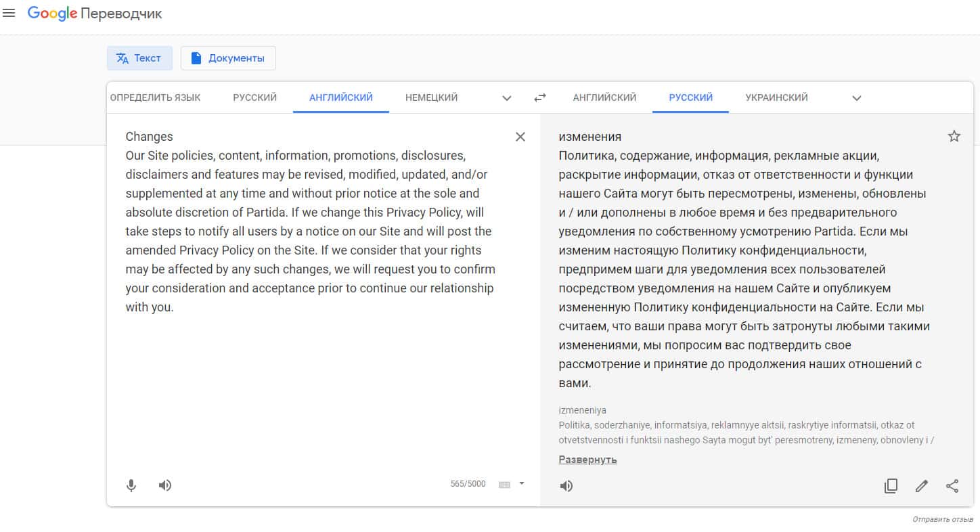980x532 pixels.
Task: Swap source and target languages
Action: (x=539, y=97)
